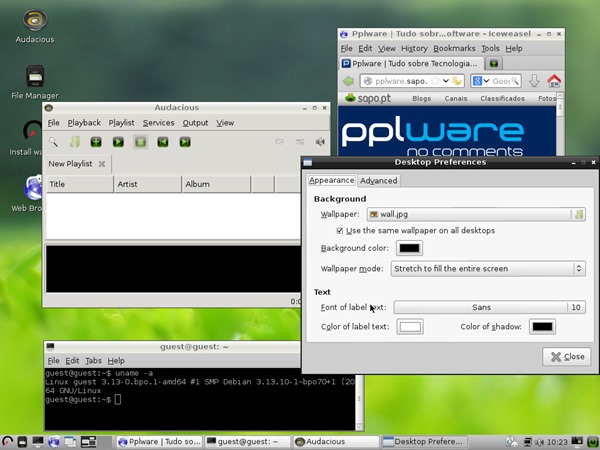Sort playlist by the Title column header

(80, 184)
